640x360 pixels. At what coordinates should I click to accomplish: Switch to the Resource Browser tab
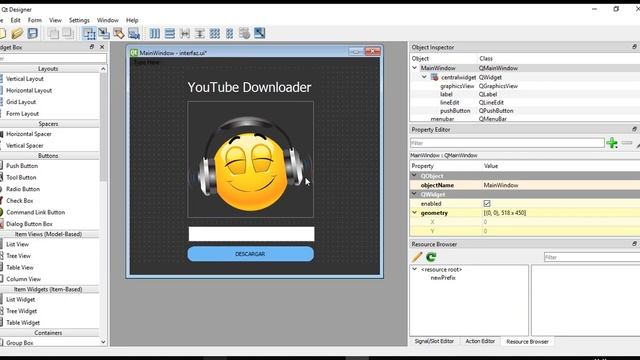[x=527, y=342]
